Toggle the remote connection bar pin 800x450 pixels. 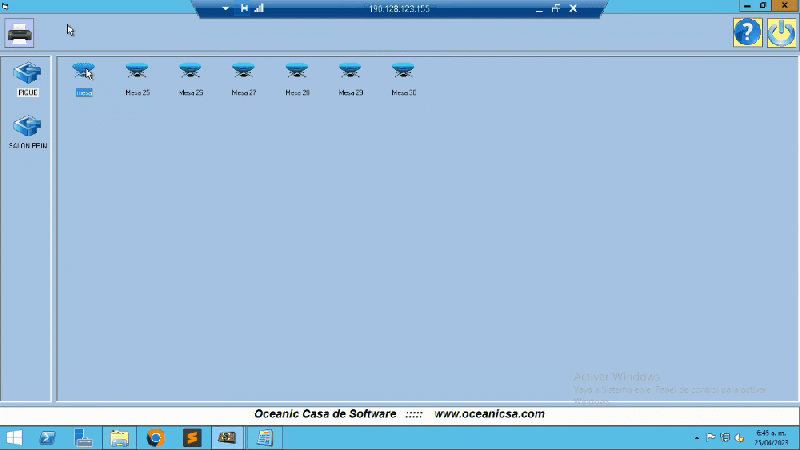(244, 8)
